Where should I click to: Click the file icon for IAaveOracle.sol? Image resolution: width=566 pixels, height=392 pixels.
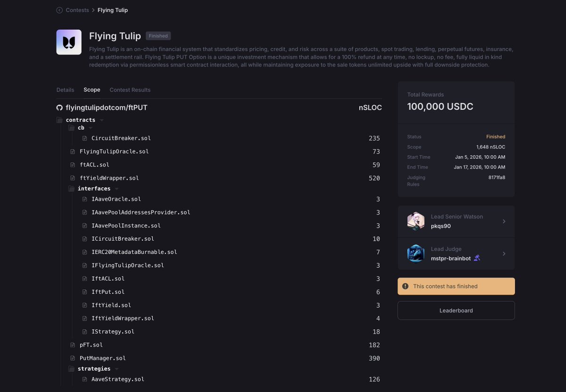84,199
